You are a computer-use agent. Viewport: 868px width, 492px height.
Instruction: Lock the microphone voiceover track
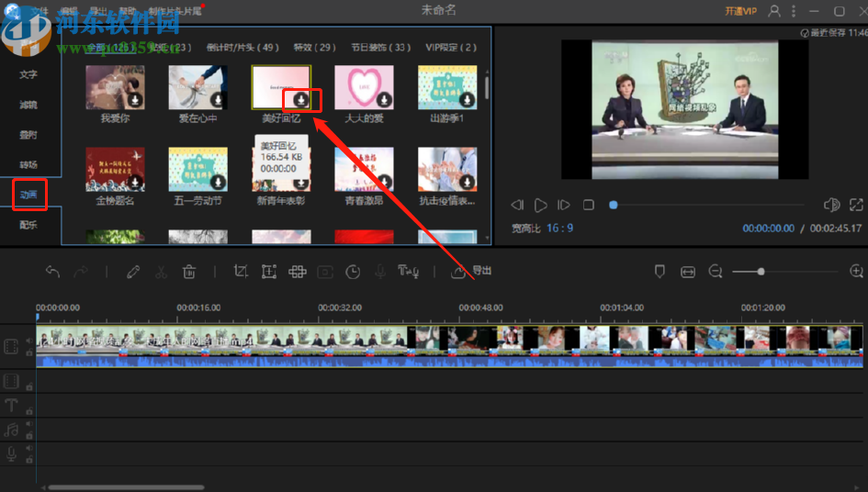click(x=28, y=459)
